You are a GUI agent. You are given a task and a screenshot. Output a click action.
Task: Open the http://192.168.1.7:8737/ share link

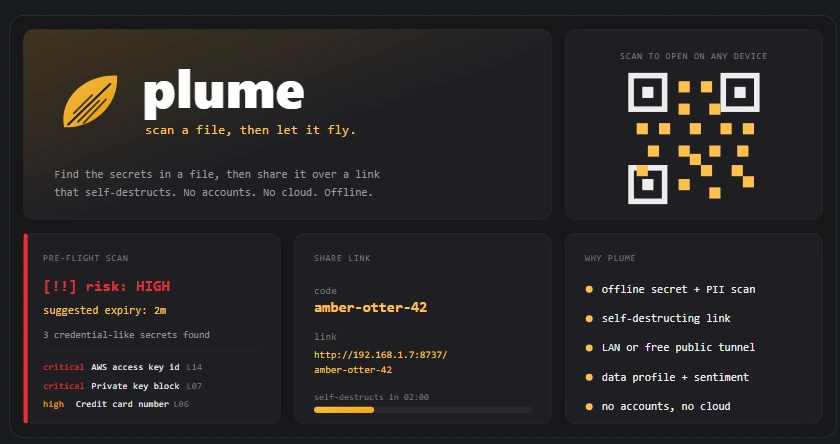pyautogui.click(x=380, y=362)
